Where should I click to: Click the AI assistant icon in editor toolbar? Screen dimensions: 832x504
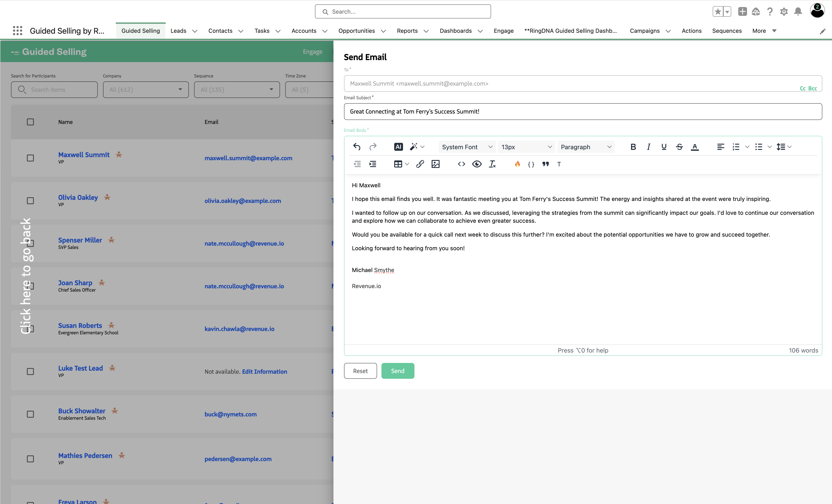pyautogui.click(x=398, y=147)
